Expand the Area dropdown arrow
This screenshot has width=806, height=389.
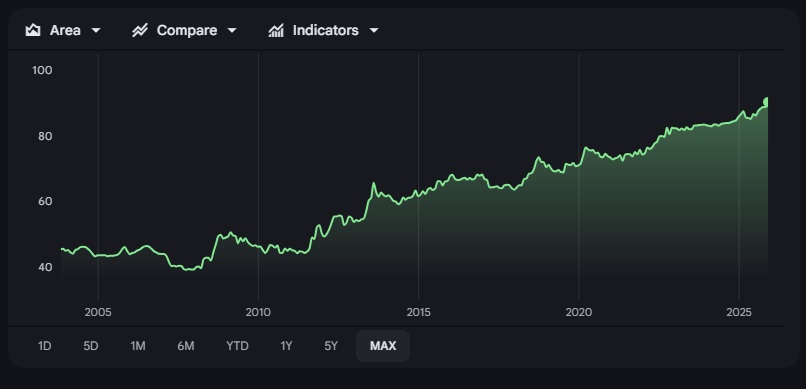(x=96, y=31)
